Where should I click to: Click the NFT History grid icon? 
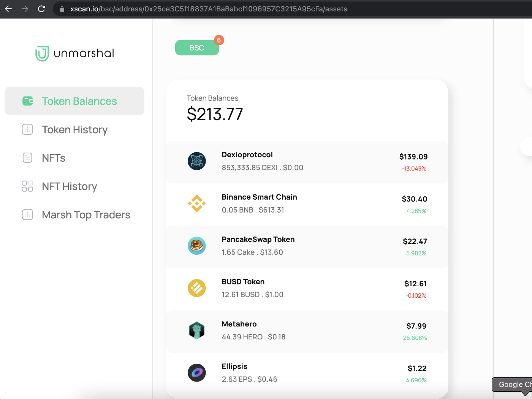pos(27,186)
